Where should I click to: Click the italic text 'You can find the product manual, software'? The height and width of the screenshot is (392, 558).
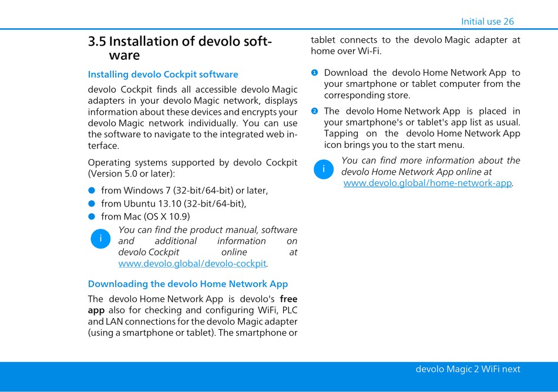(208, 230)
